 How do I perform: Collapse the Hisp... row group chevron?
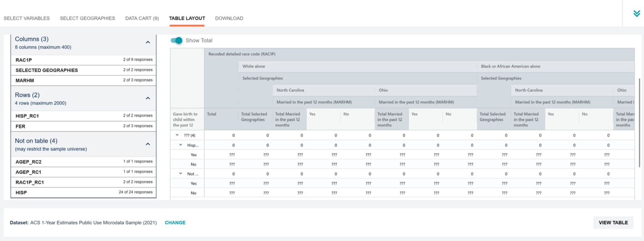point(181,145)
